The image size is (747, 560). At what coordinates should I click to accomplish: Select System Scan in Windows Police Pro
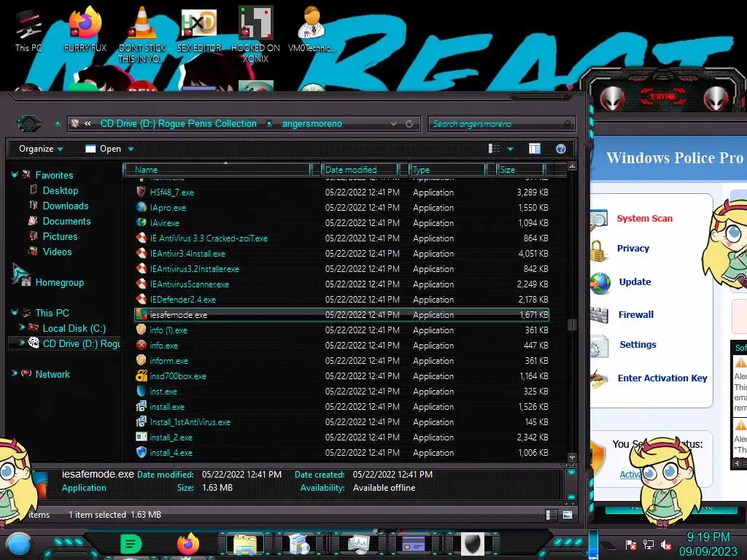(645, 219)
